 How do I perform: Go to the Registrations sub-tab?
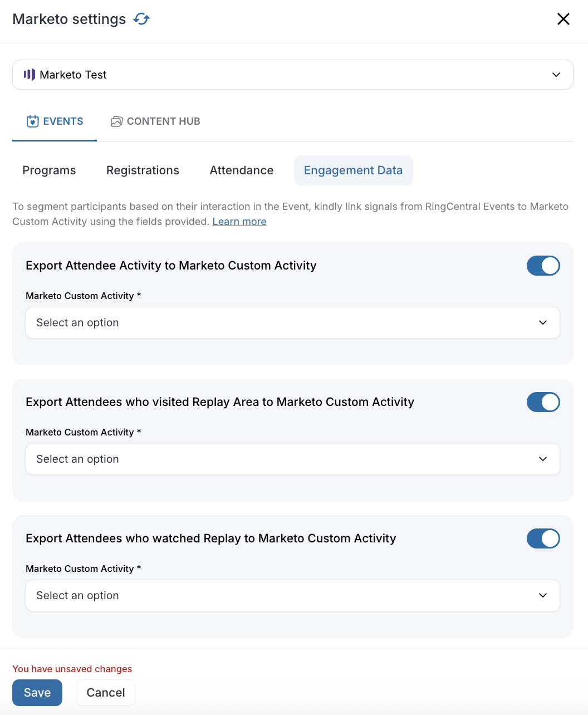(x=143, y=170)
